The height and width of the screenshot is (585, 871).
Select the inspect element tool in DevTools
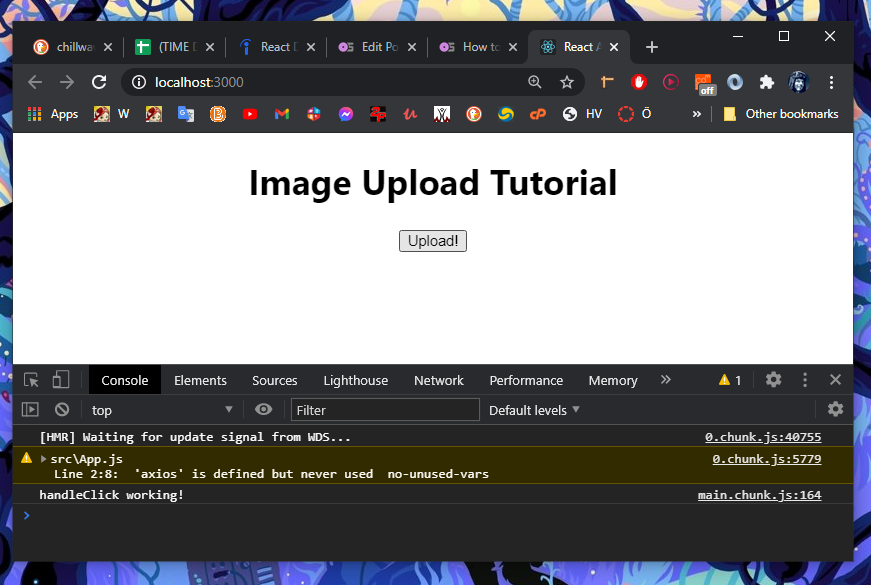31,380
